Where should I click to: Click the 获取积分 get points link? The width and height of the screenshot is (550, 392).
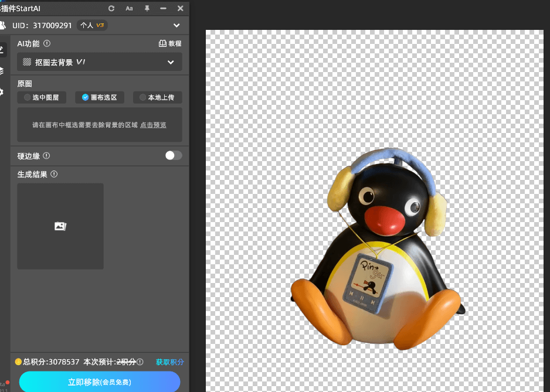(170, 362)
